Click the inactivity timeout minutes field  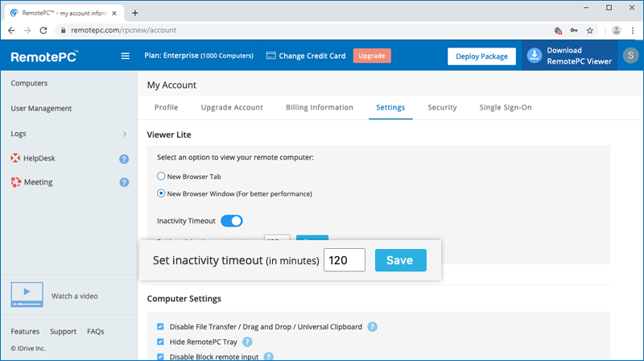pyautogui.click(x=345, y=259)
